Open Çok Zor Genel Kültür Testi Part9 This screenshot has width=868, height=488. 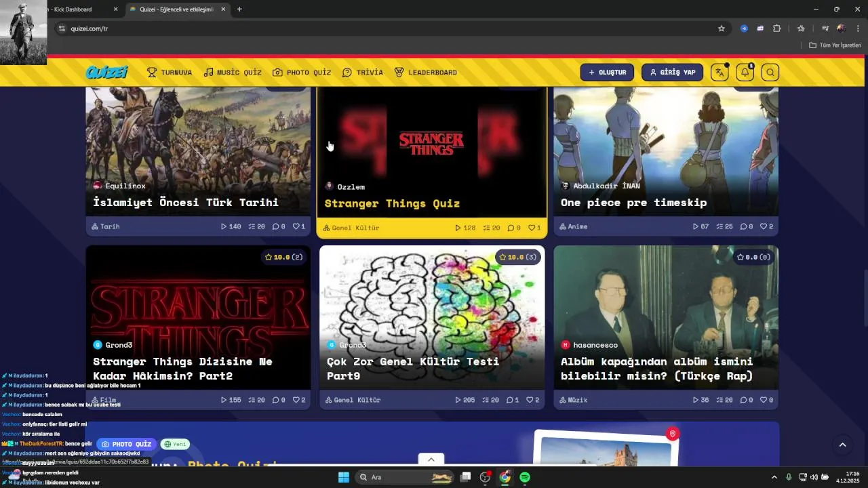pos(412,369)
